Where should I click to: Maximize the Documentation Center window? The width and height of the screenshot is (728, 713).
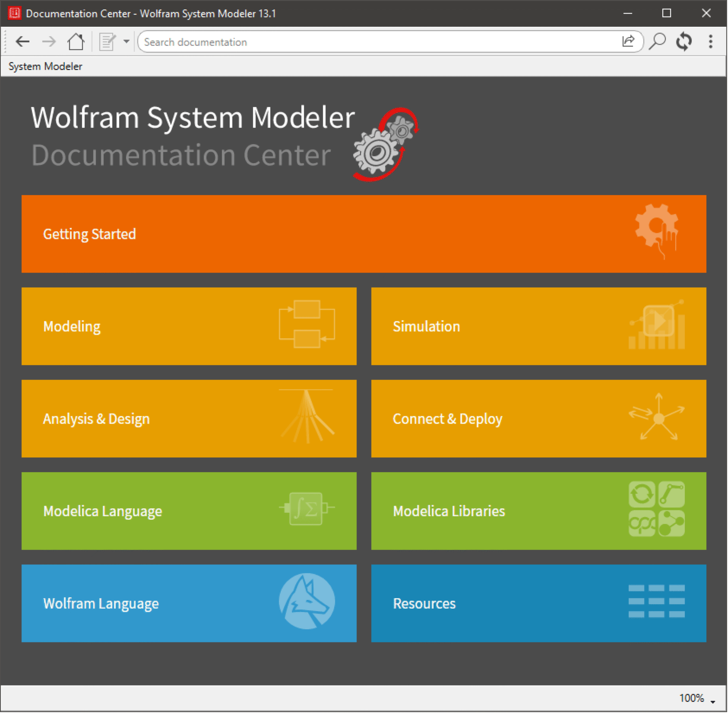point(667,13)
